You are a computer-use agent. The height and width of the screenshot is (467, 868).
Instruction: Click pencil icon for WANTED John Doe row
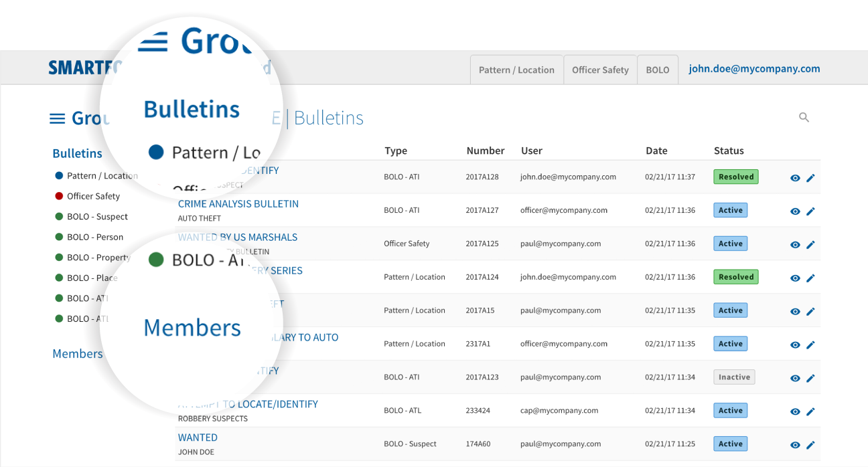click(x=810, y=445)
